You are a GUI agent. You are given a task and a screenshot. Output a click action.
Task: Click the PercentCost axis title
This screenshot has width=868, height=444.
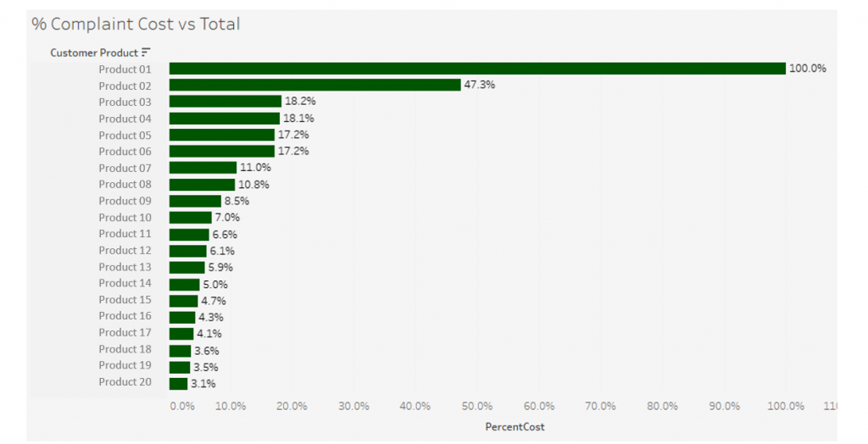coord(515,426)
